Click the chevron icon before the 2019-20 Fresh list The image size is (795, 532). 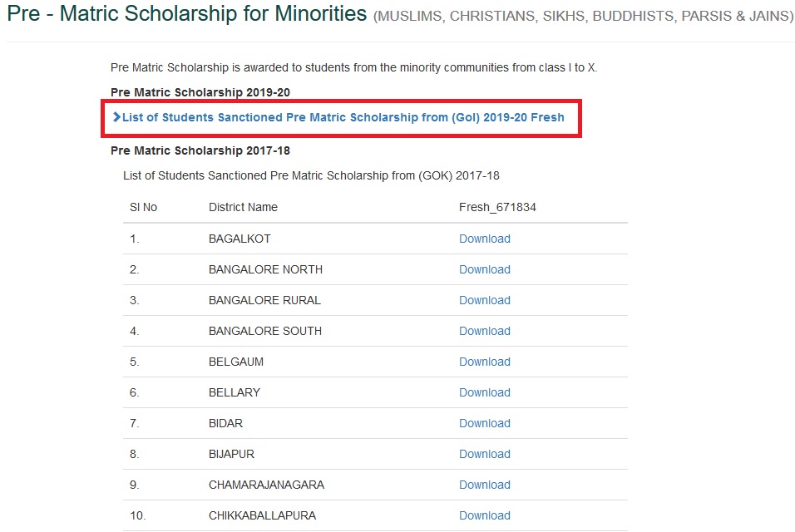[x=116, y=117]
